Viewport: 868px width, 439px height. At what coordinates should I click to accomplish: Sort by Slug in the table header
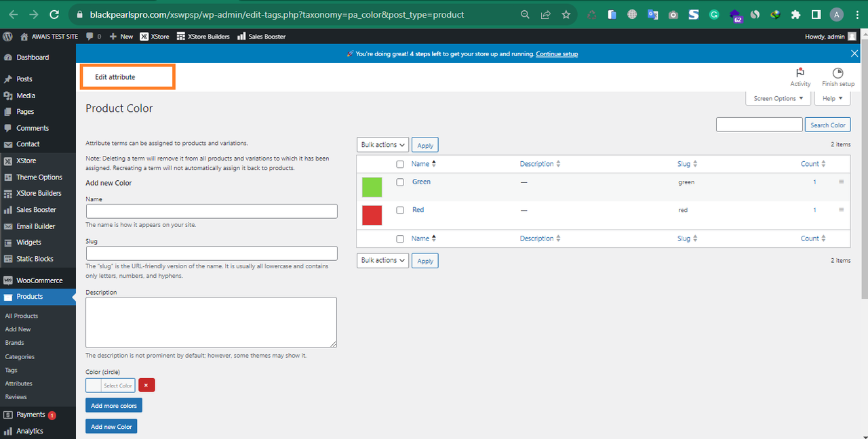point(687,164)
